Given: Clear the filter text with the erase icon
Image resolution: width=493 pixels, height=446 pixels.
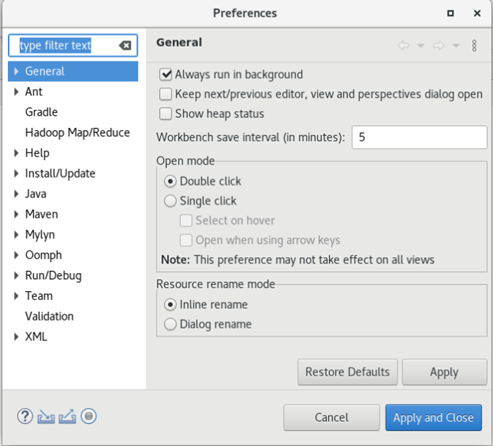Looking at the screenshot, I should point(125,45).
